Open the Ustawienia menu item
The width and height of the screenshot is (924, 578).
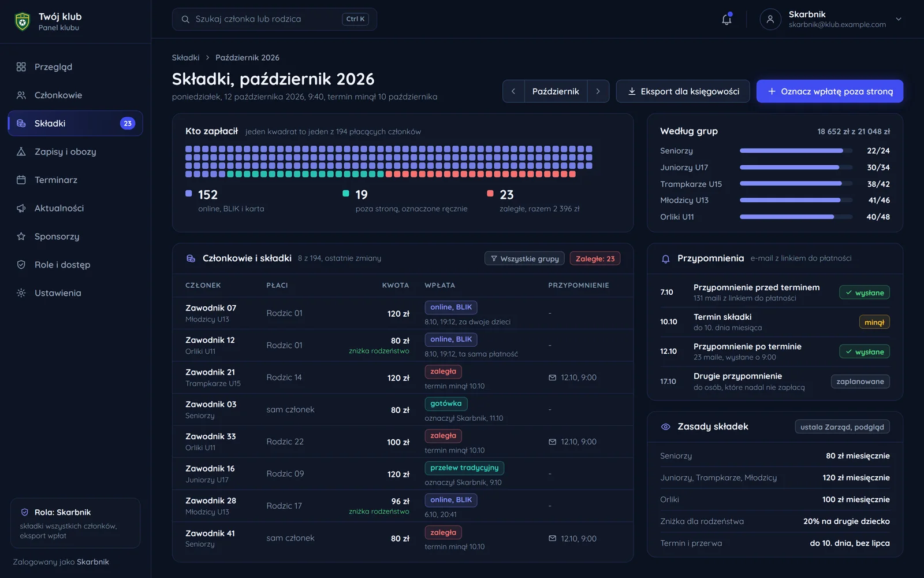pos(75,293)
